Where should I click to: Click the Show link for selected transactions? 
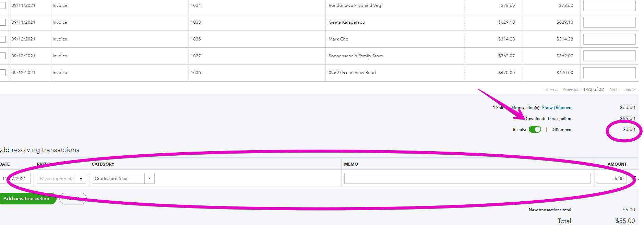[547, 107]
